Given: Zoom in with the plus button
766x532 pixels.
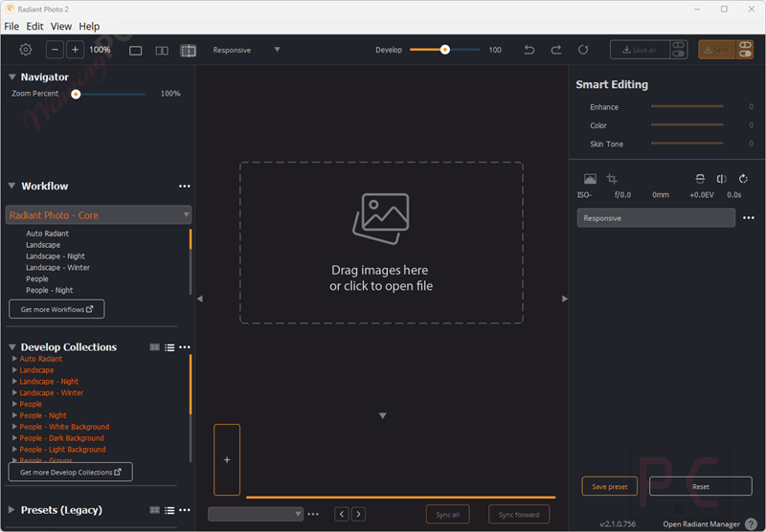Looking at the screenshot, I should tap(75, 50).
